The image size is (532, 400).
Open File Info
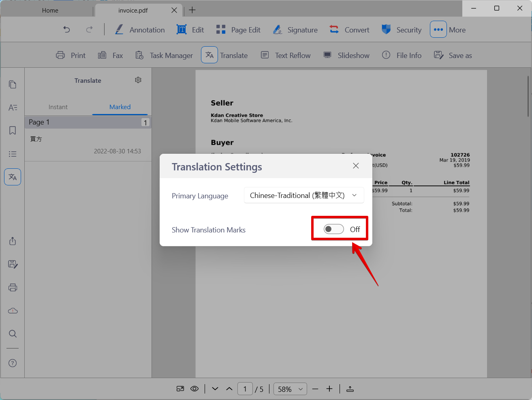tap(402, 55)
